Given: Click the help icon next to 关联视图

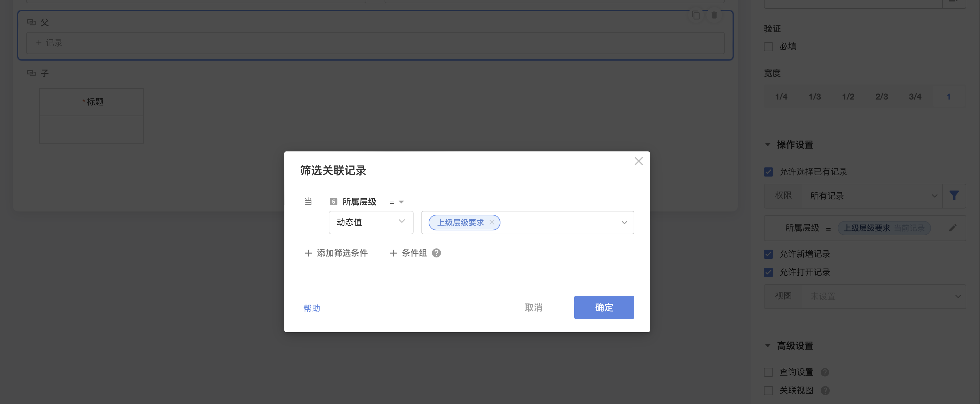Looking at the screenshot, I should coord(825,390).
